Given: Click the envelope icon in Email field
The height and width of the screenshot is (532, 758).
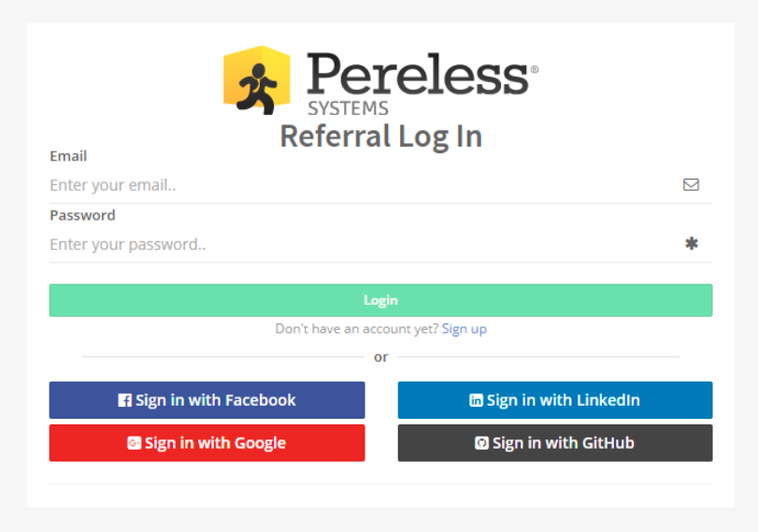Looking at the screenshot, I should tap(691, 185).
